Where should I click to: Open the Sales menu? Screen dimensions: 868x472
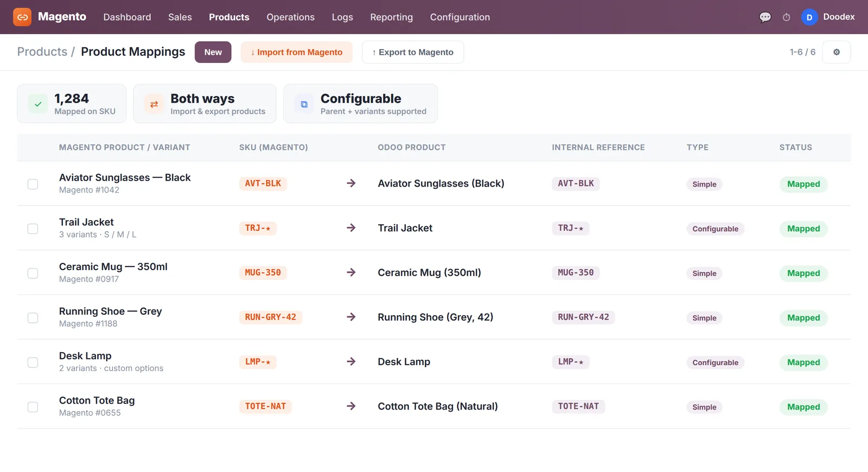tap(180, 17)
